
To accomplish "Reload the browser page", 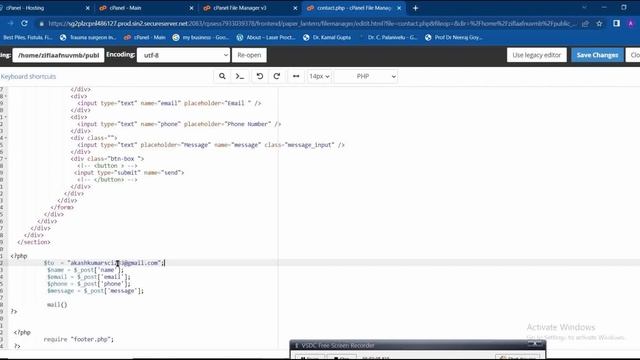I will [x=24, y=24].
